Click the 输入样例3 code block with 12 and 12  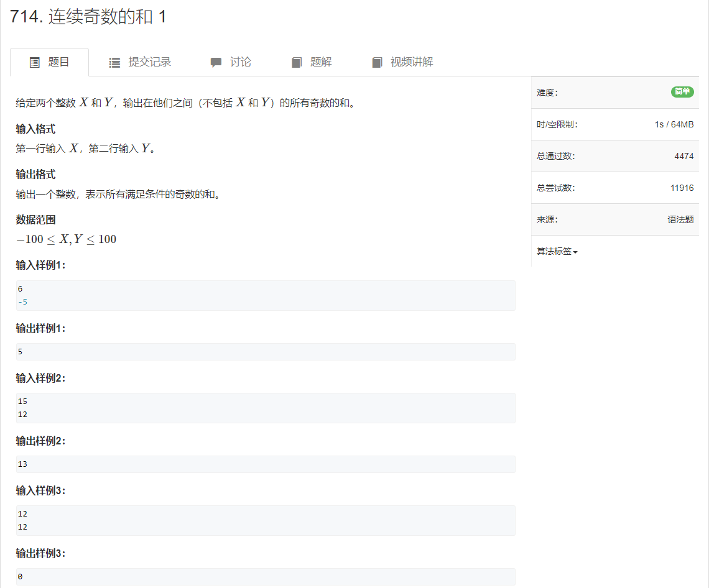click(266, 520)
